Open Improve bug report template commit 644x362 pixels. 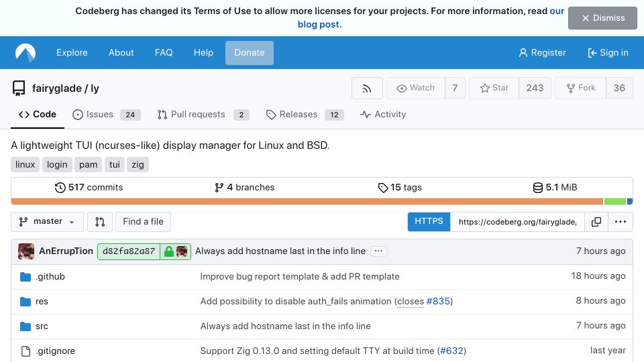pyautogui.click(x=300, y=277)
